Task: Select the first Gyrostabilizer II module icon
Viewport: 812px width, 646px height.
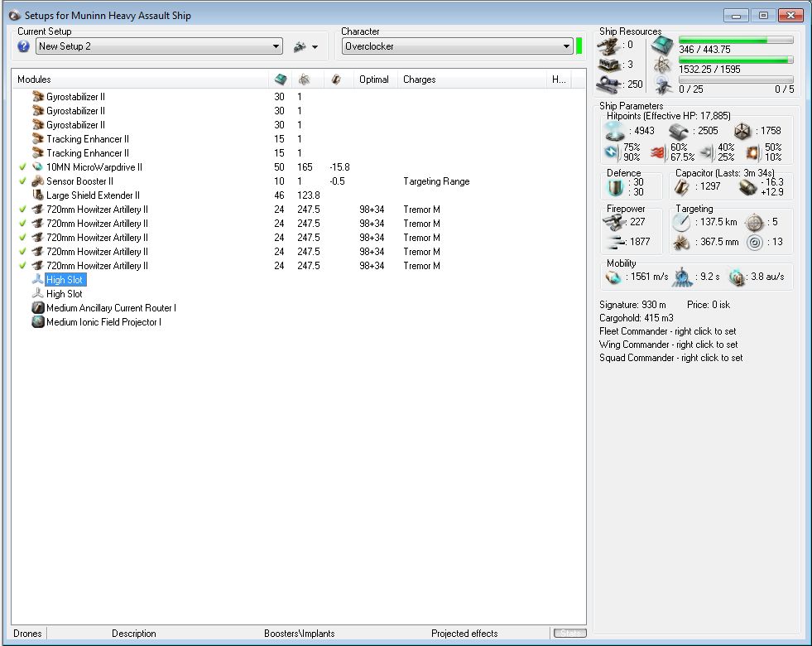Action: click(x=38, y=96)
